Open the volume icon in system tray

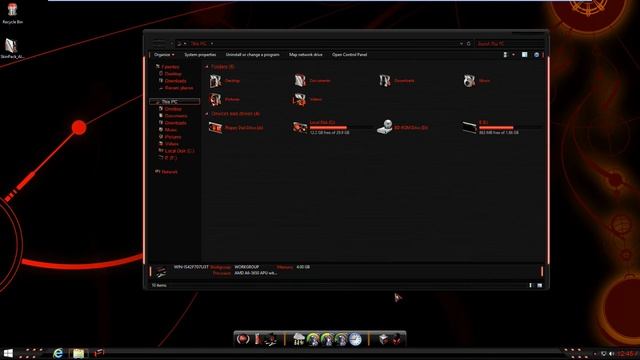click(x=611, y=353)
